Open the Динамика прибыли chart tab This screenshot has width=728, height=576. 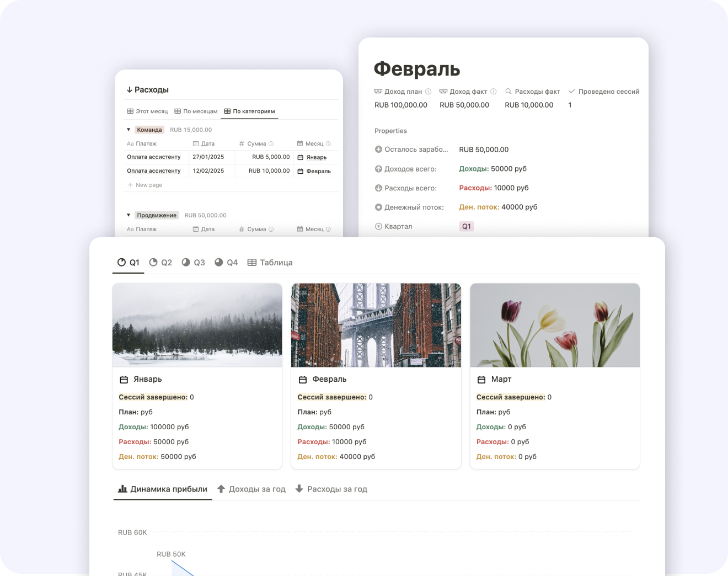163,489
